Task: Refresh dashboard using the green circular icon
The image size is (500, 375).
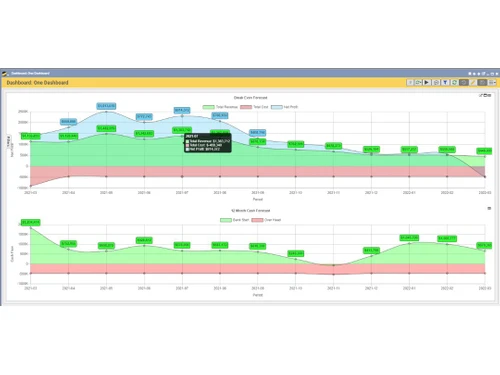Action: tap(454, 82)
